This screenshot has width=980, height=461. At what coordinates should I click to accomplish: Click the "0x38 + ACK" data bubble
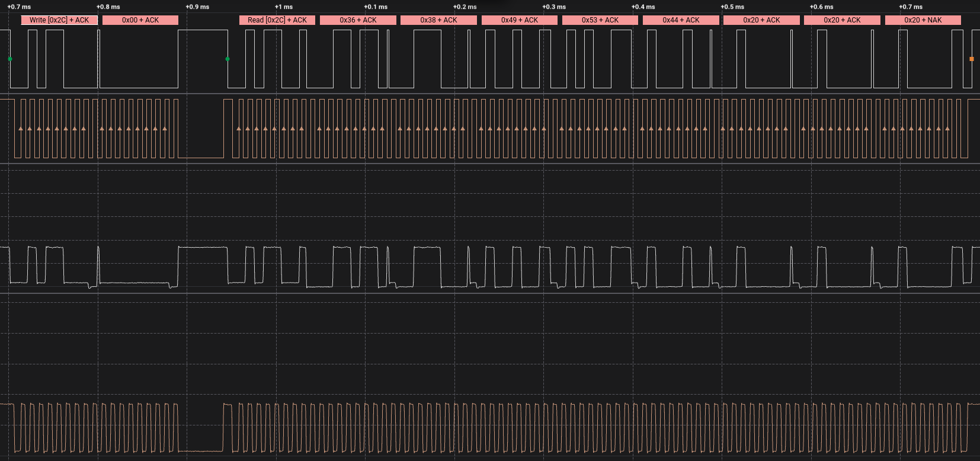tap(438, 20)
